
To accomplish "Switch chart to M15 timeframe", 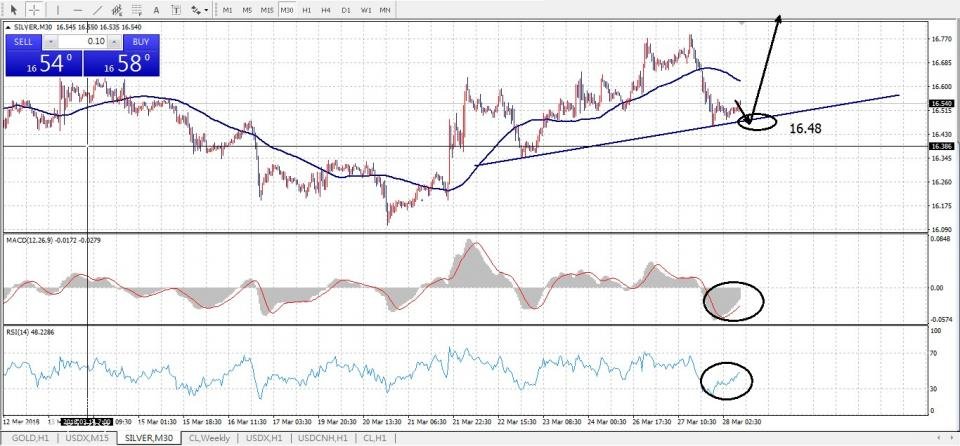I will (267, 10).
